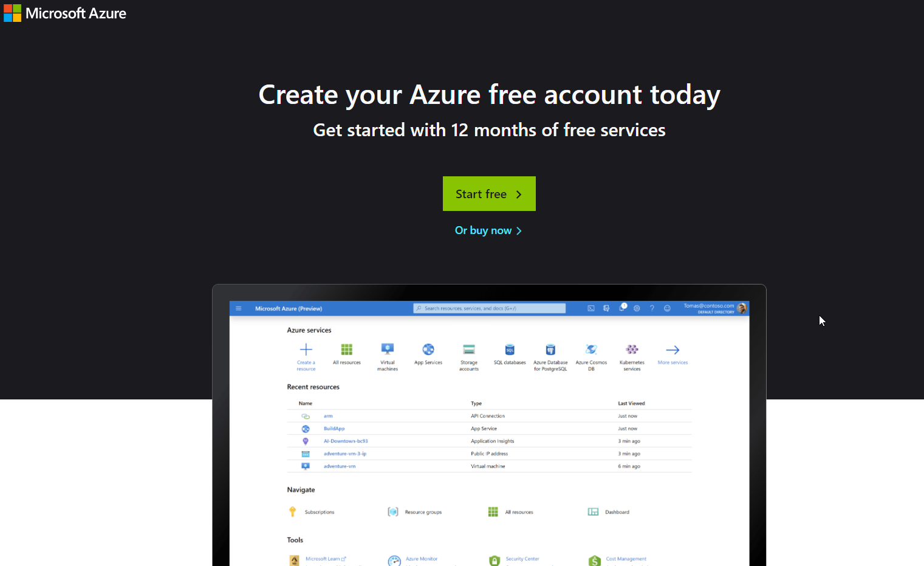Click Microsoft Azure in the top bar
Image resolution: width=924 pixels, height=566 pixels.
click(x=64, y=13)
